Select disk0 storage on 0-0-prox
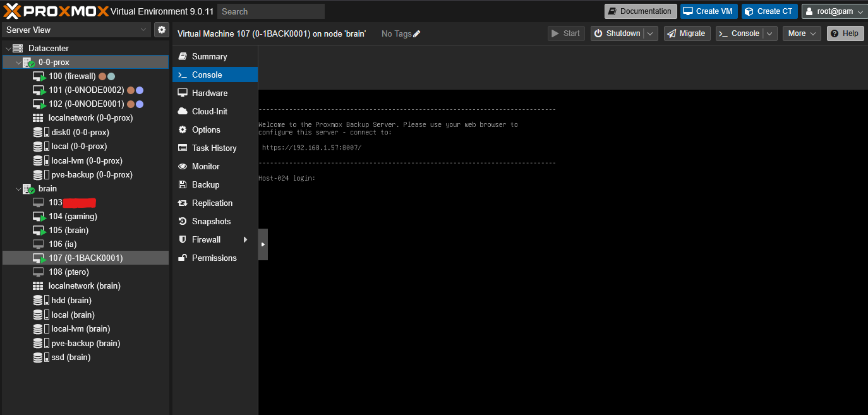 pyautogui.click(x=80, y=132)
